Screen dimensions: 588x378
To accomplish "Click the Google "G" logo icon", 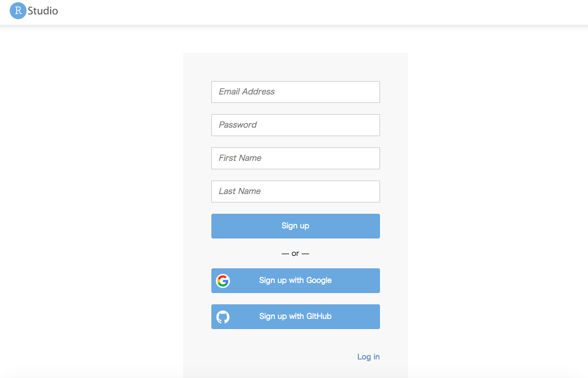I will click(x=223, y=281).
